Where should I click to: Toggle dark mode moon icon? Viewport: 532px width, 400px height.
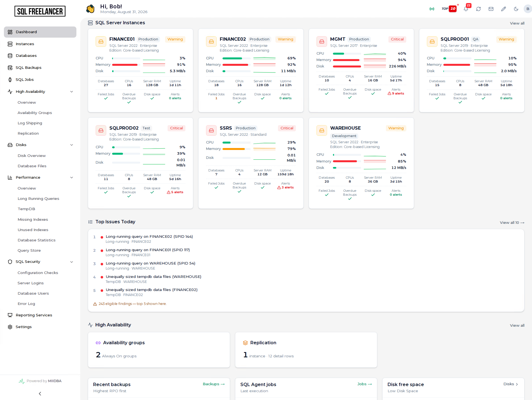[x=516, y=9]
